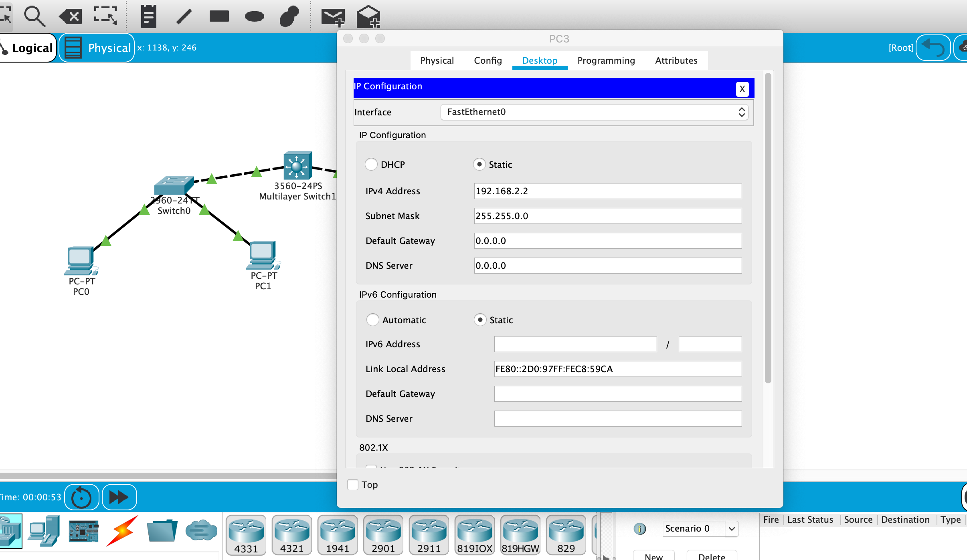Select the Add Simple PDU envelope
The height and width of the screenshot is (560, 967).
(x=333, y=18)
